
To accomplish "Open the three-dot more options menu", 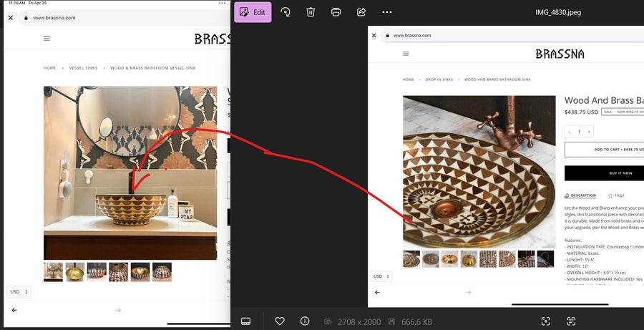I will (x=387, y=12).
